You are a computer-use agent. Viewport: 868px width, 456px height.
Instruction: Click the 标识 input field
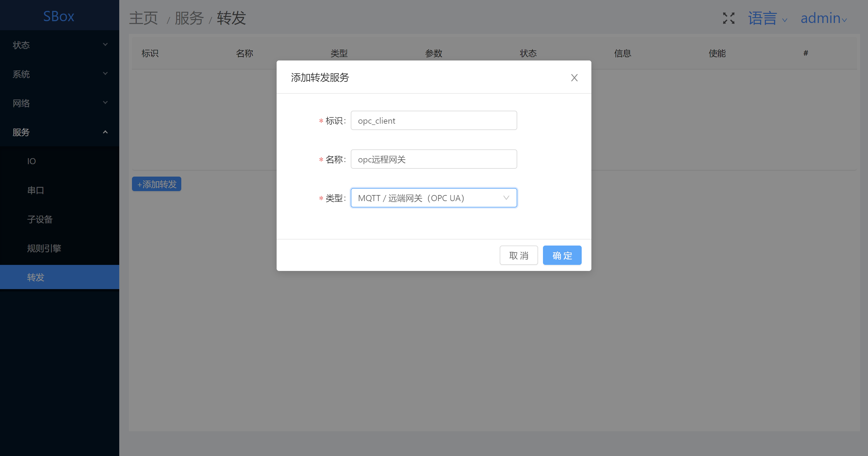point(433,121)
